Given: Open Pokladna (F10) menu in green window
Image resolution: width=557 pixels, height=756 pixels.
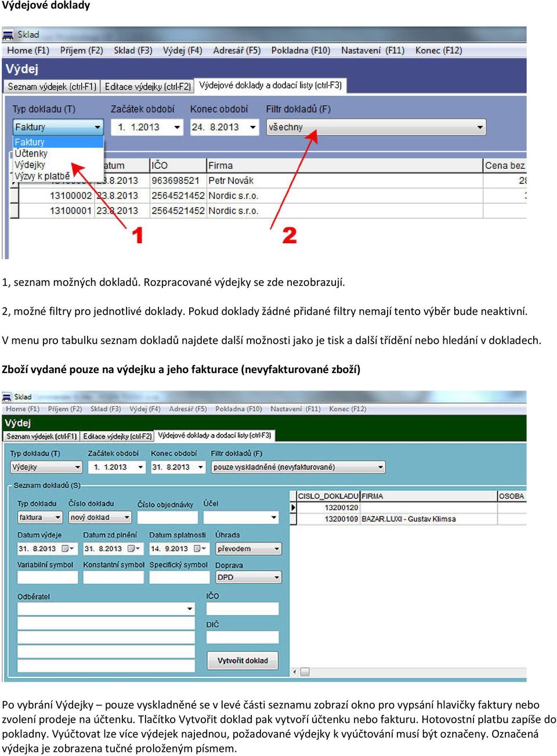Looking at the screenshot, I should click(x=238, y=409).
